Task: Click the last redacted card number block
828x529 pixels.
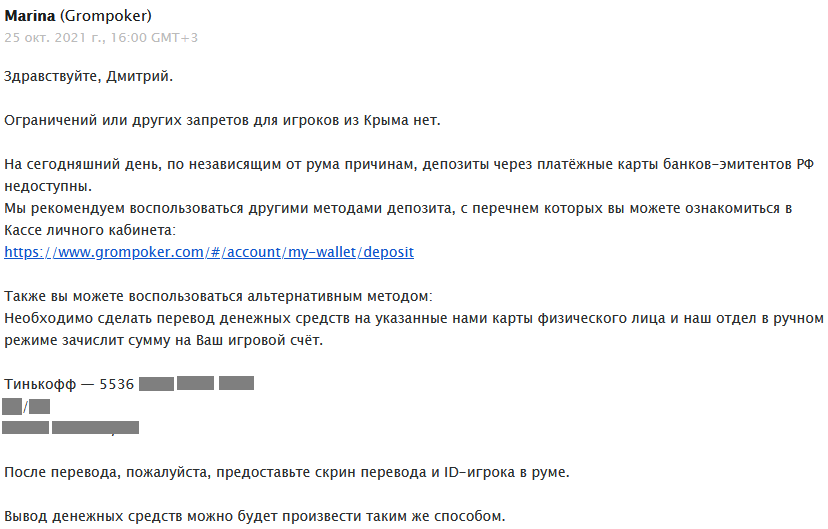Action: click(x=236, y=384)
